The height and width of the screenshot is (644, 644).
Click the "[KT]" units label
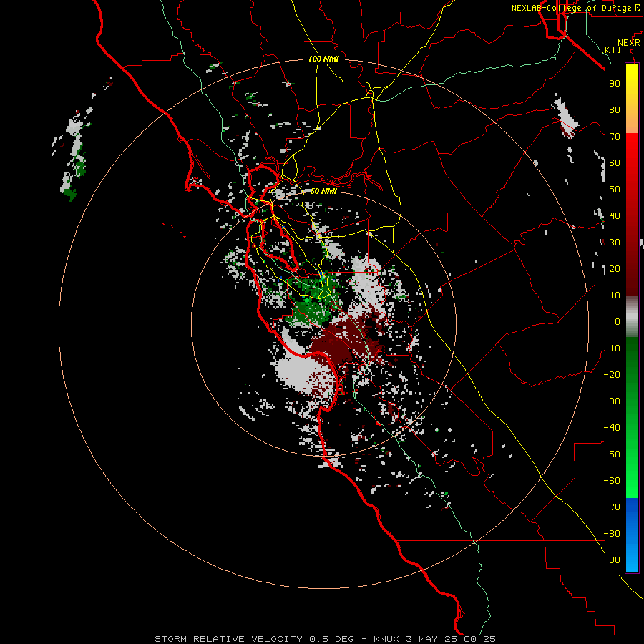[x=610, y=49]
